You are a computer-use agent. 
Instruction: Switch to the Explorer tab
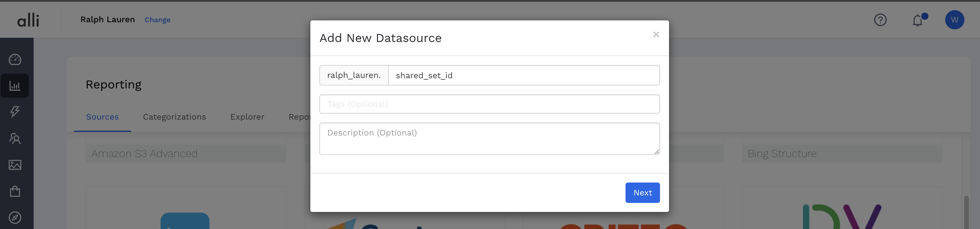[247, 117]
